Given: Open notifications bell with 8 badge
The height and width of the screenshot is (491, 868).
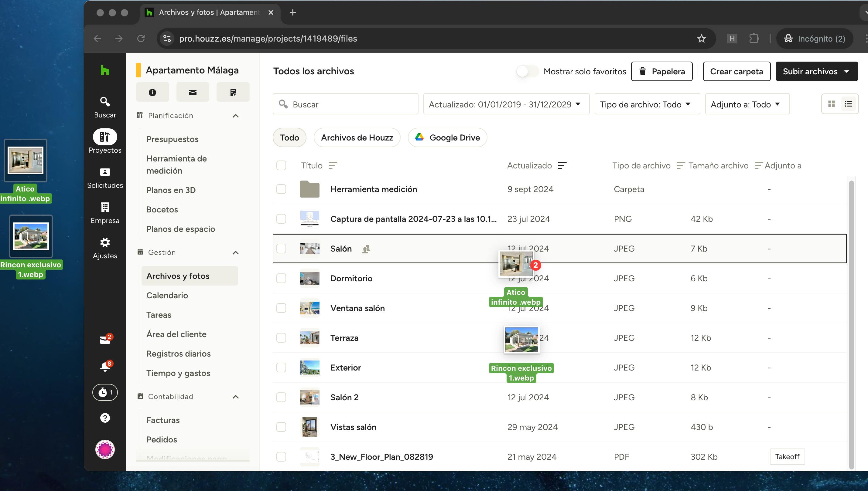Looking at the screenshot, I should tap(105, 367).
